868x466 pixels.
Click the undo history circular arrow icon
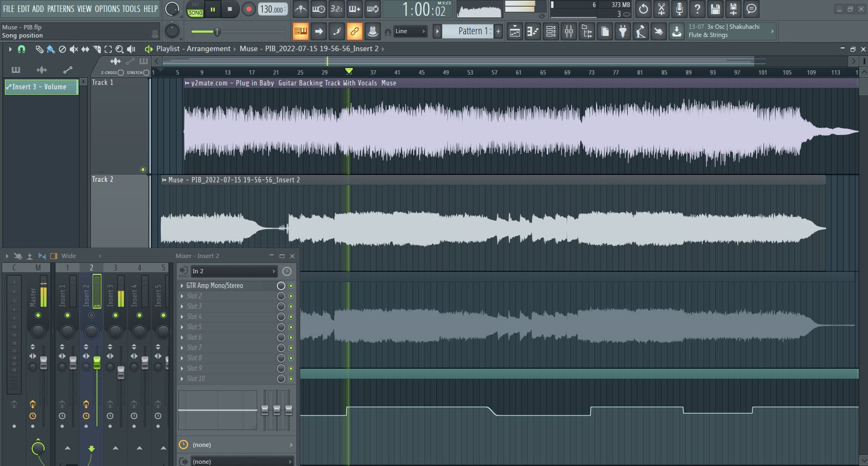[x=644, y=9]
